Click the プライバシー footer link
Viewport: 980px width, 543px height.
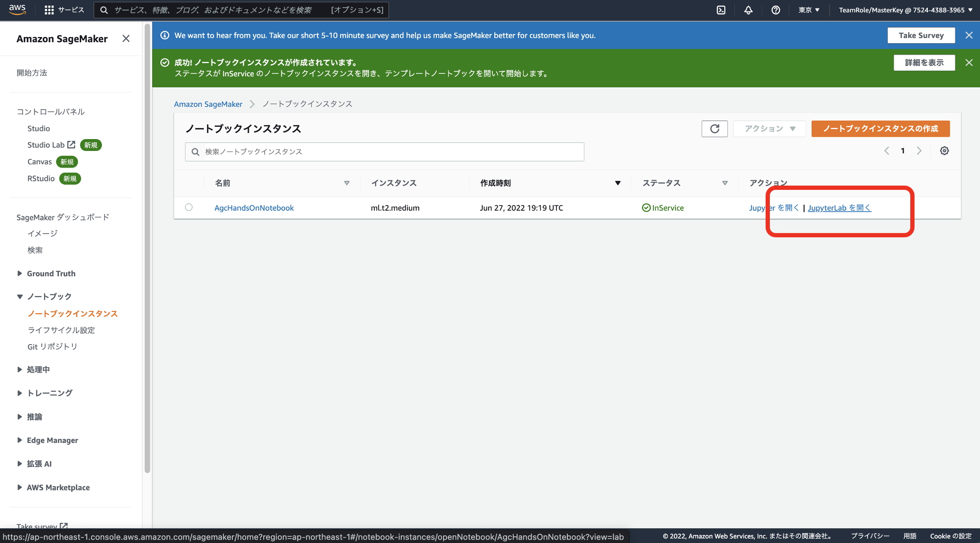click(x=870, y=536)
